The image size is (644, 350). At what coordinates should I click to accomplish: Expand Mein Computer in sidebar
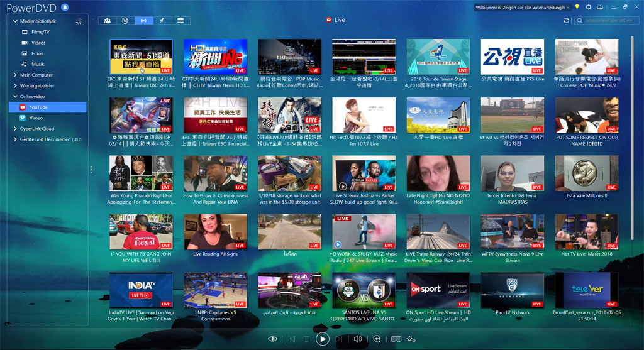[15, 75]
